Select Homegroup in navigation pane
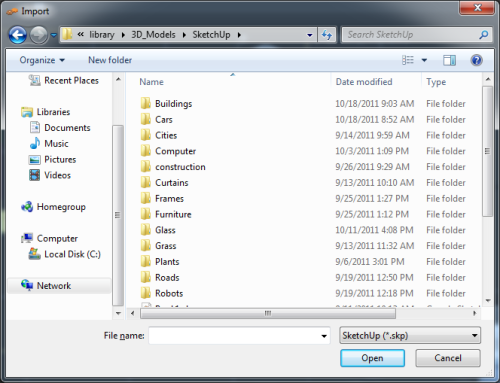The image size is (500, 383). [x=53, y=207]
